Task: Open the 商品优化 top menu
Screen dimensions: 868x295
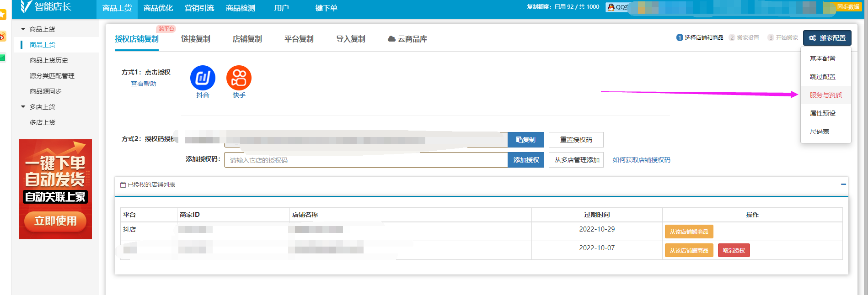Action: [x=158, y=8]
